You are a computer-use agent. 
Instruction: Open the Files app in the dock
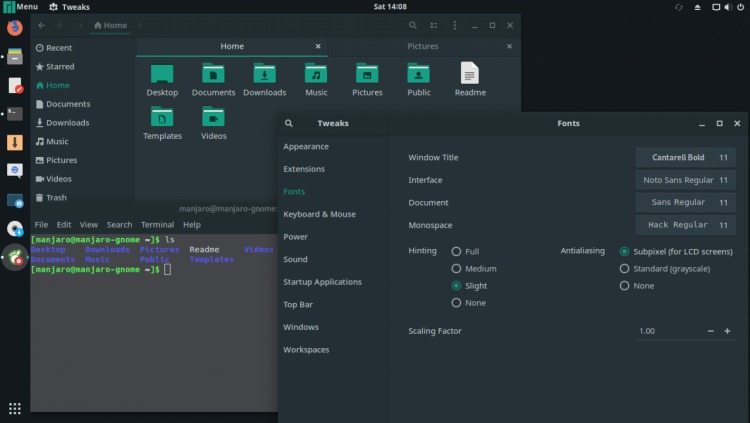click(x=15, y=56)
